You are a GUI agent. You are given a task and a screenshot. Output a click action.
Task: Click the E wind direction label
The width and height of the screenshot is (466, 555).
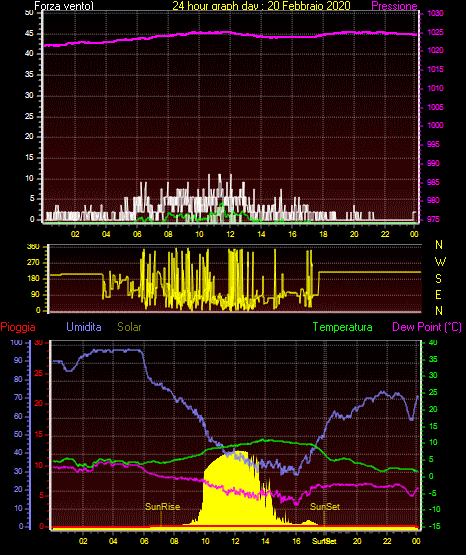(438, 294)
